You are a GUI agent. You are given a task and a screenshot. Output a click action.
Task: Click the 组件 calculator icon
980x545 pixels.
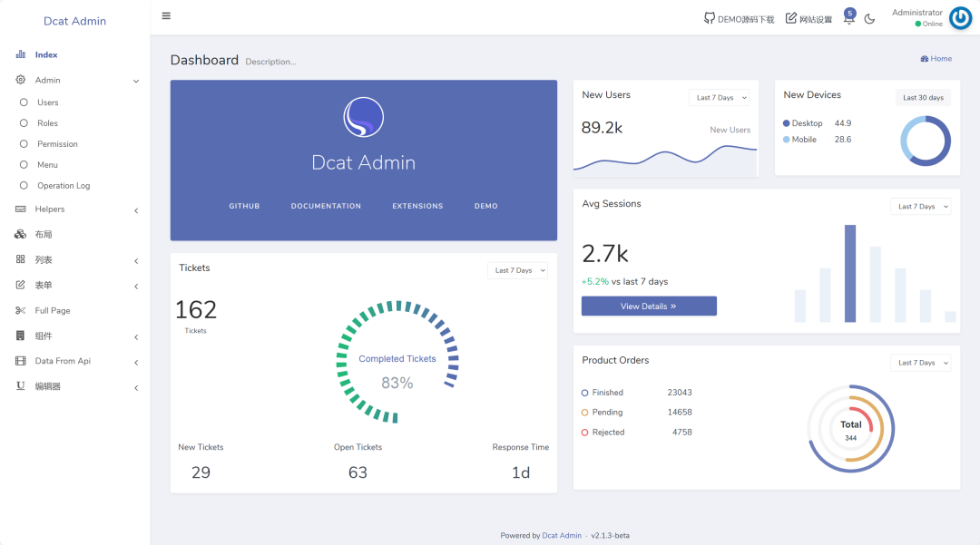[21, 336]
